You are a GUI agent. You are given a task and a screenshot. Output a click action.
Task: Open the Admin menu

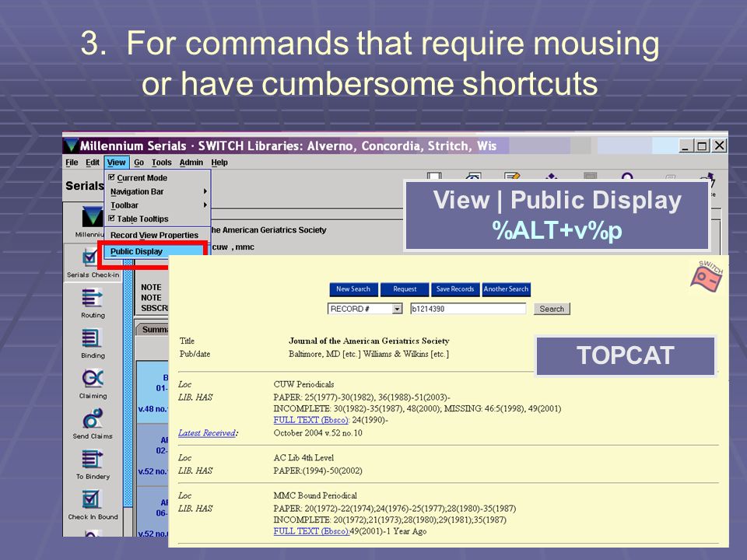[x=191, y=163]
